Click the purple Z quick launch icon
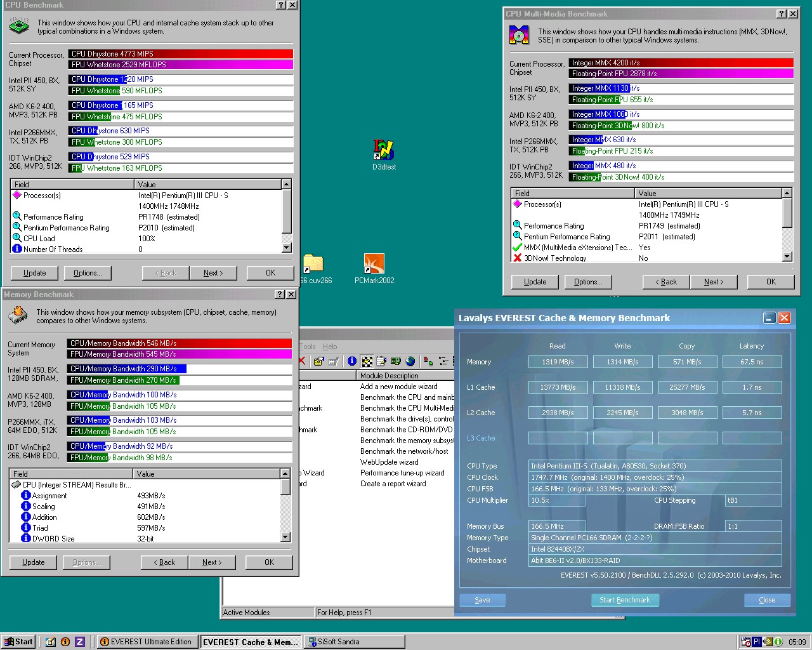 [80, 642]
